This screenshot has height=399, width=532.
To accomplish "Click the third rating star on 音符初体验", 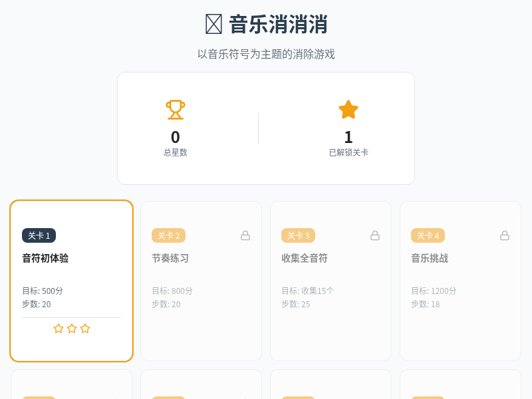I will (x=84, y=328).
